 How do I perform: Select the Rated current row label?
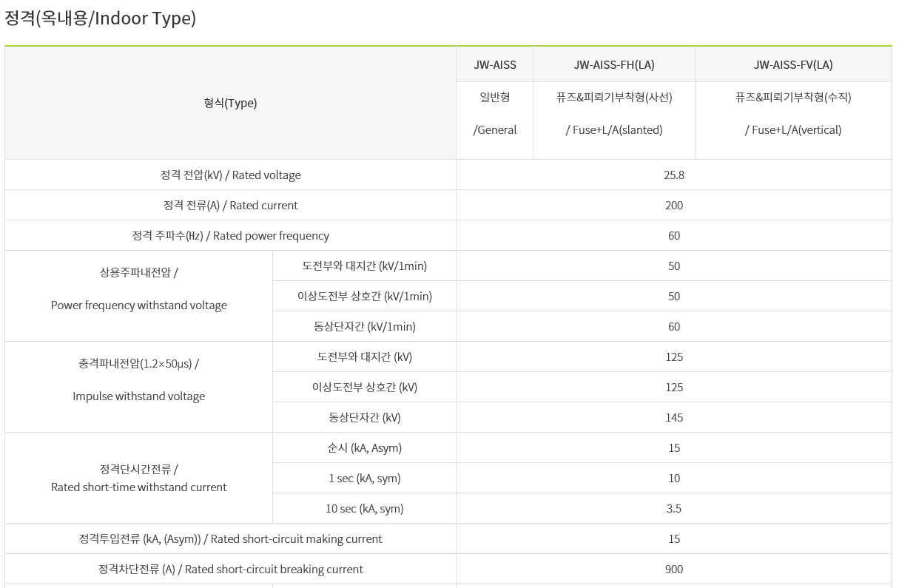[x=230, y=206]
